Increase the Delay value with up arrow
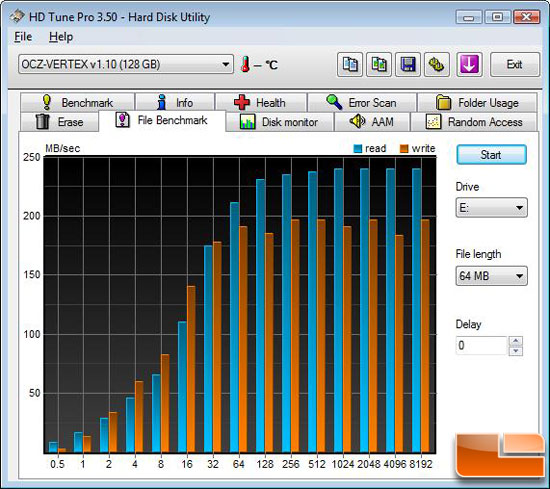This screenshot has height=489, width=550. click(516, 341)
